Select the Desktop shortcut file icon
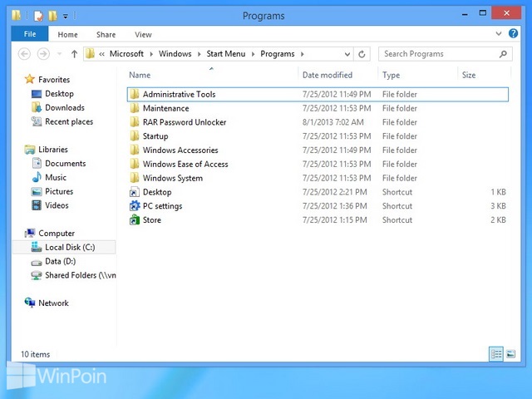The width and height of the screenshot is (532, 399). pyautogui.click(x=135, y=192)
